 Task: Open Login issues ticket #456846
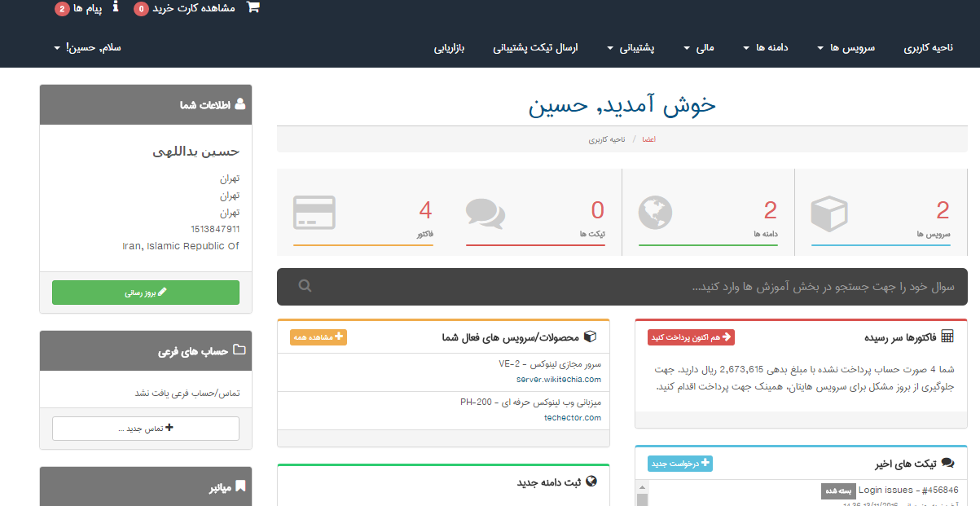908,491
